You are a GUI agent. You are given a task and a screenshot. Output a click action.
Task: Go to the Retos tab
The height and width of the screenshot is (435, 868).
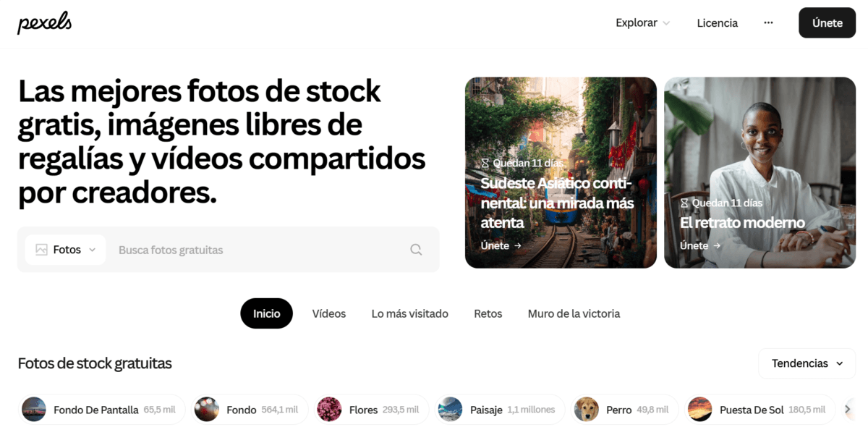click(488, 313)
